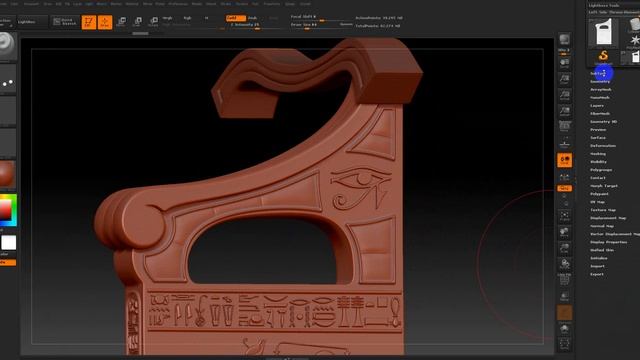Screen dimensions: 640x360
Task: Select the Zoom canvas icon
Action: 564,79
